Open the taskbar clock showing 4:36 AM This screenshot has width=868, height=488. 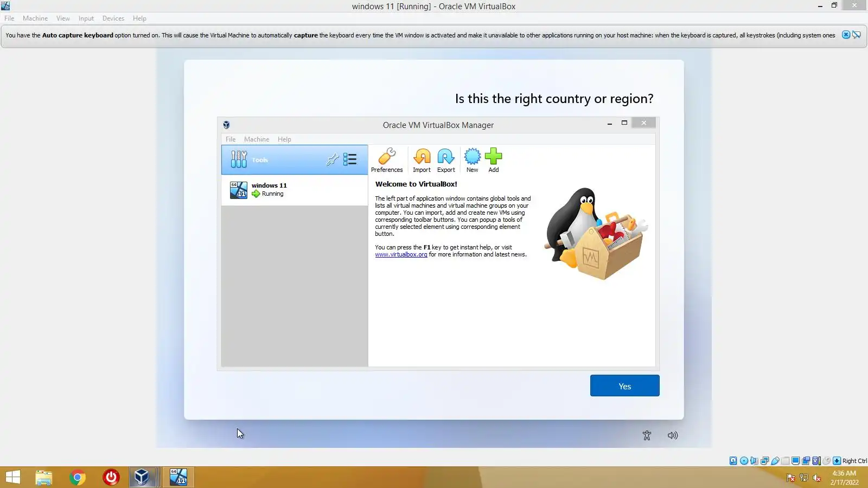pos(844,478)
